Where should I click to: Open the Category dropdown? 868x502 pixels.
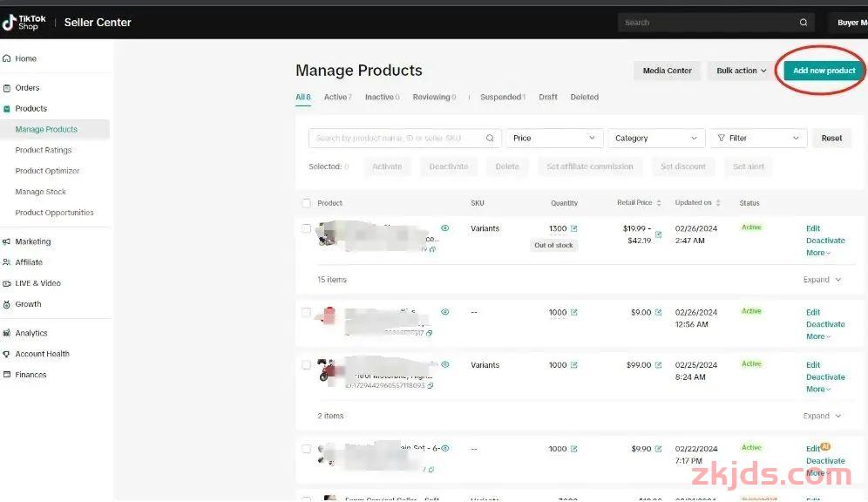coord(655,138)
